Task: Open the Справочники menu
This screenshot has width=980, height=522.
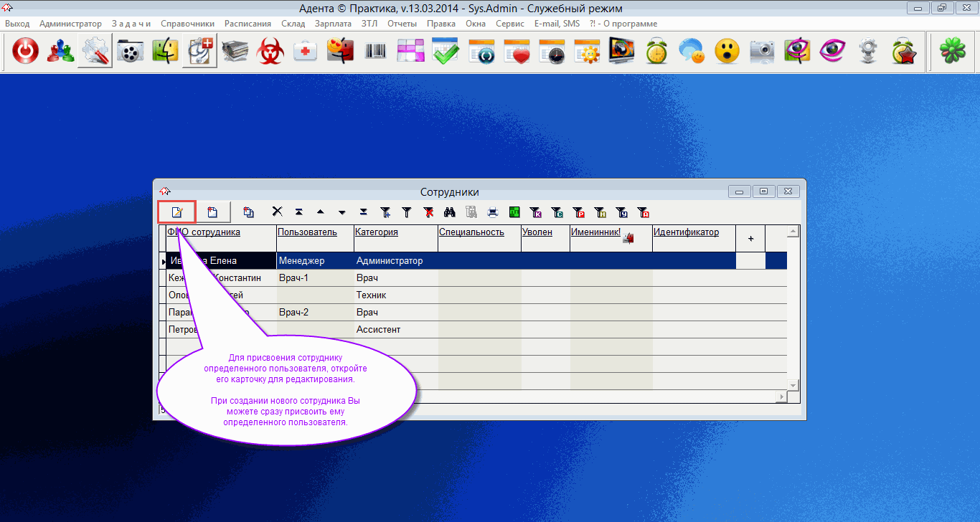Action: coord(187,24)
